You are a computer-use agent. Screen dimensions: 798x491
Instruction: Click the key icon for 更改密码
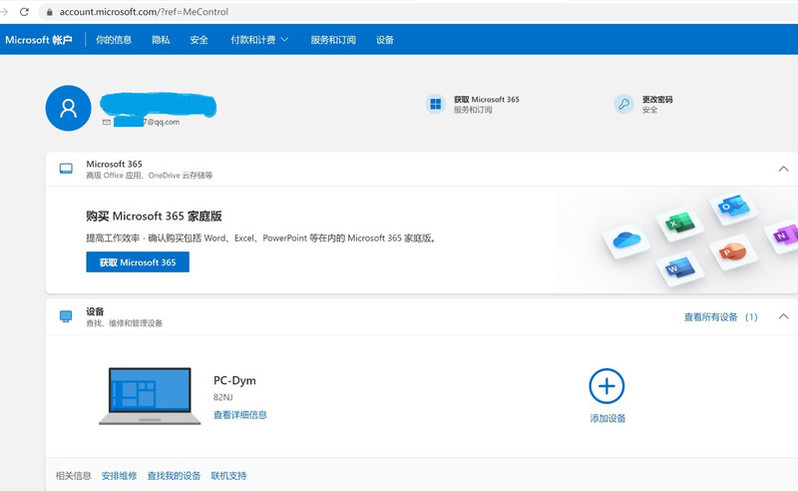point(623,104)
